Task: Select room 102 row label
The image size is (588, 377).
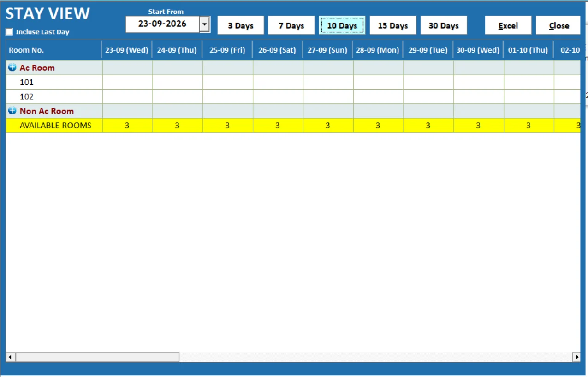Action: (x=27, y=96)
